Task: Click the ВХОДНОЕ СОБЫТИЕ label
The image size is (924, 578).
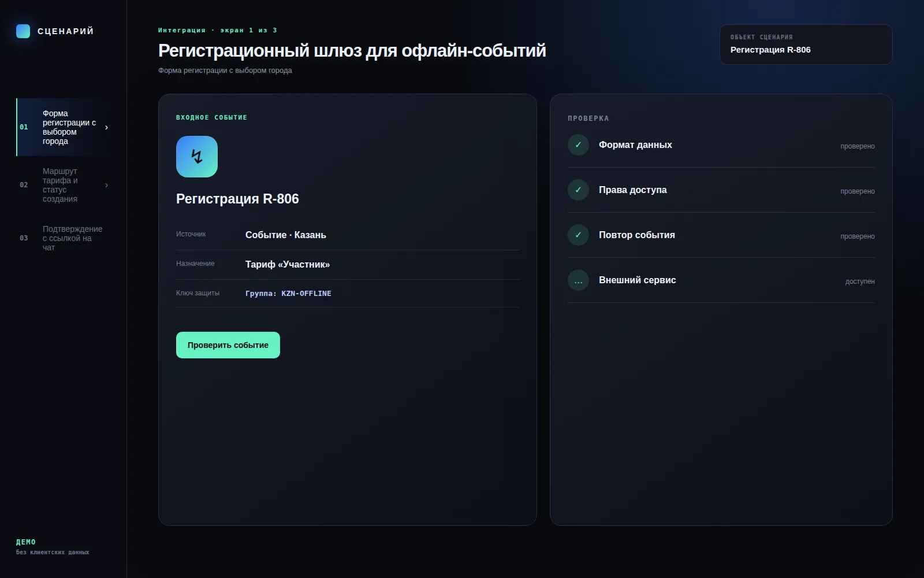Action: pyautogui.click(x=211, y=117)
